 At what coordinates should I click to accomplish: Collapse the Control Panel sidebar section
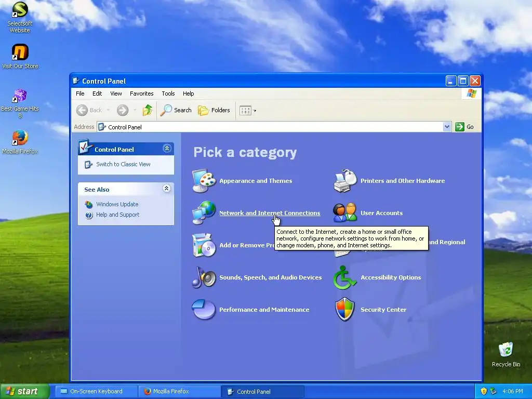[x=167, y=148]
